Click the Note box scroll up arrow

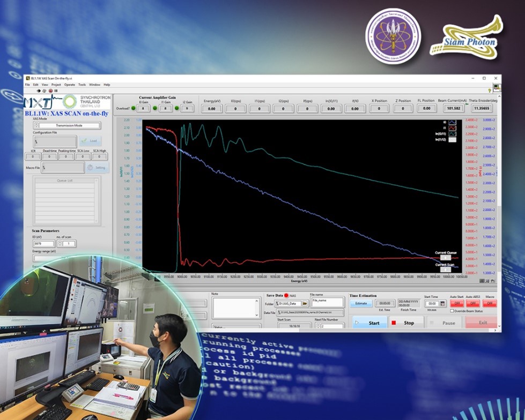257,301
